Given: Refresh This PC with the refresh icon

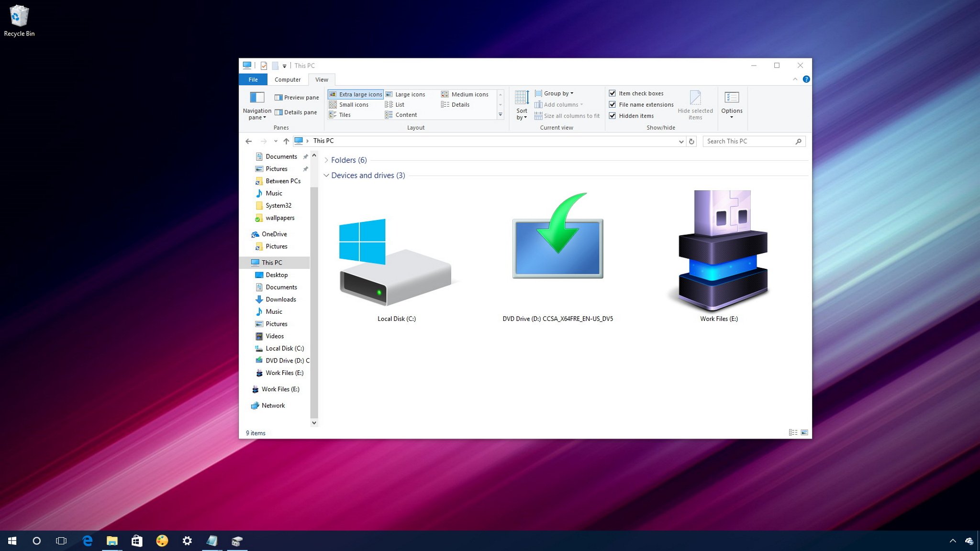Looking at the screenshot, I should pos(691,141).
